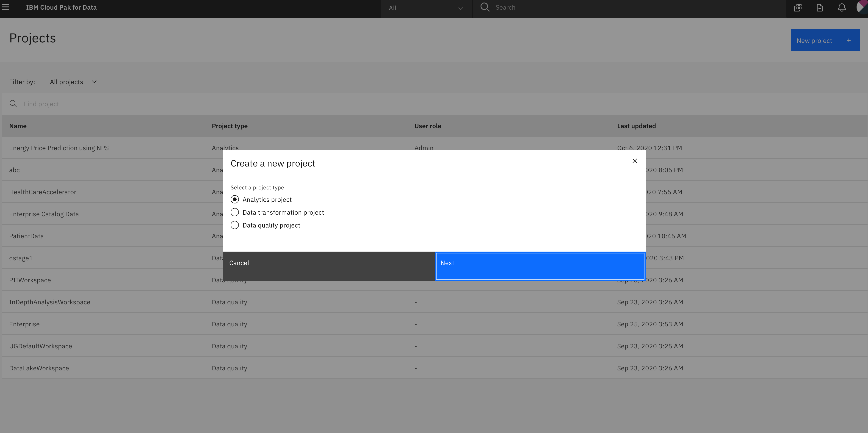Screen dimensions: 868x433
Task: Choose Data transformation project option
Action: point(235,212)
